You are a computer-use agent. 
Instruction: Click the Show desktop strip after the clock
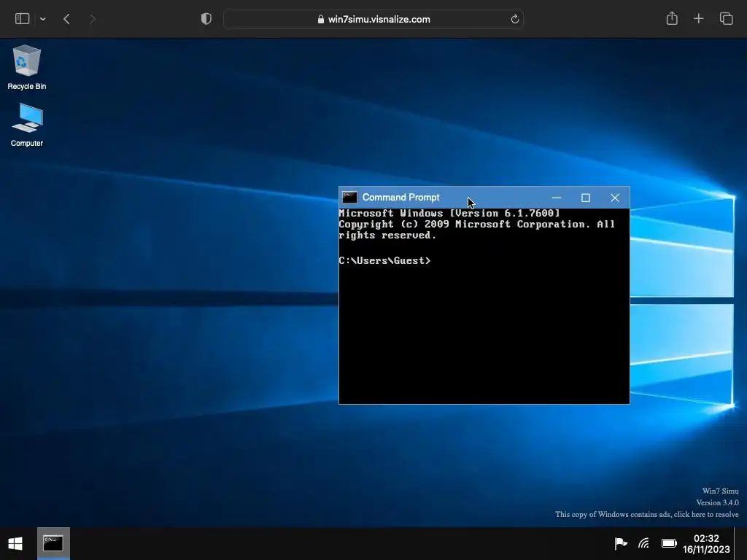tap(740, 543)
